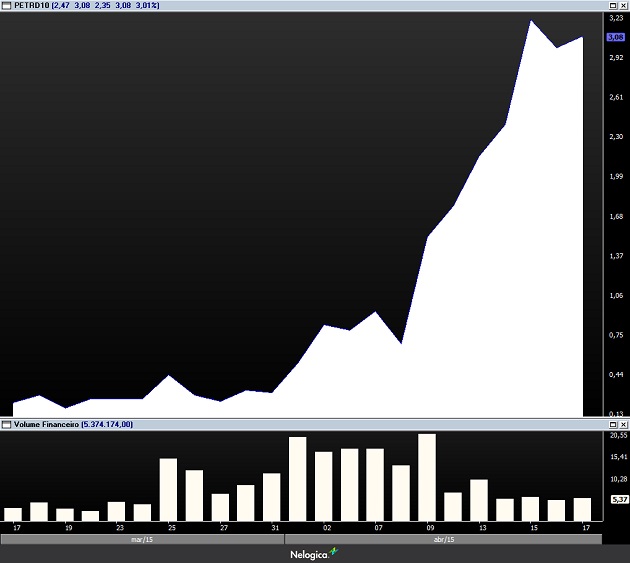Click the 20,55 label on volume axis
The image size is (630, 563).
(617, 437)
